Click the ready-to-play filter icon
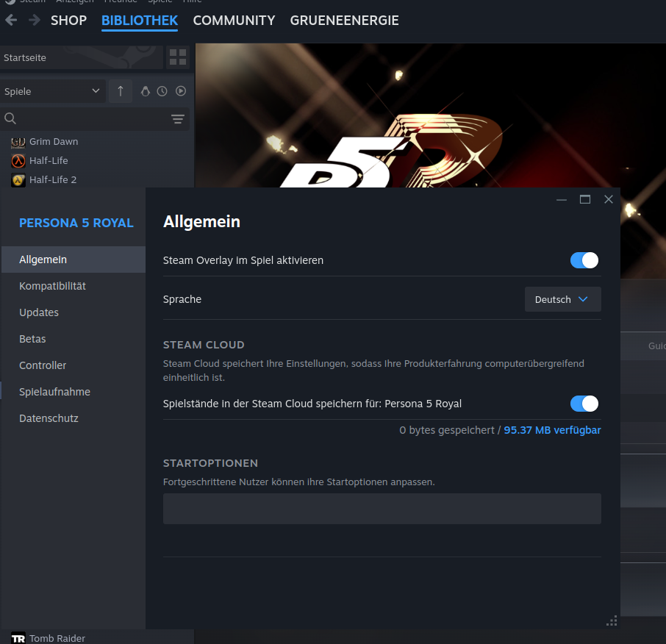The width and height of the screenshot is (666, 644). point(181,91)
